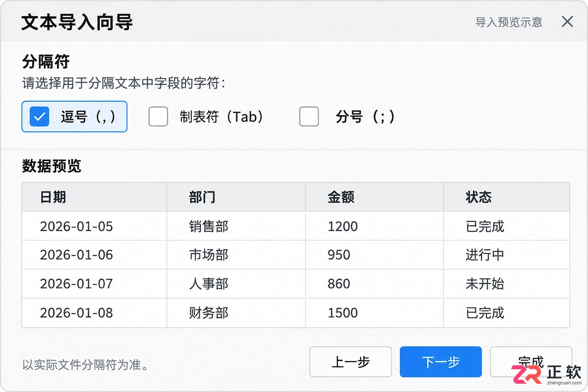Select the 金额 column header
This screenshot has height=392, width=588.
(374, 197)
